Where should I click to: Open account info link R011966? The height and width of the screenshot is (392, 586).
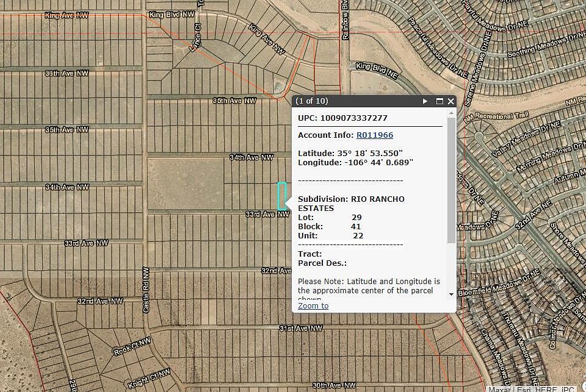coord(375,135)
